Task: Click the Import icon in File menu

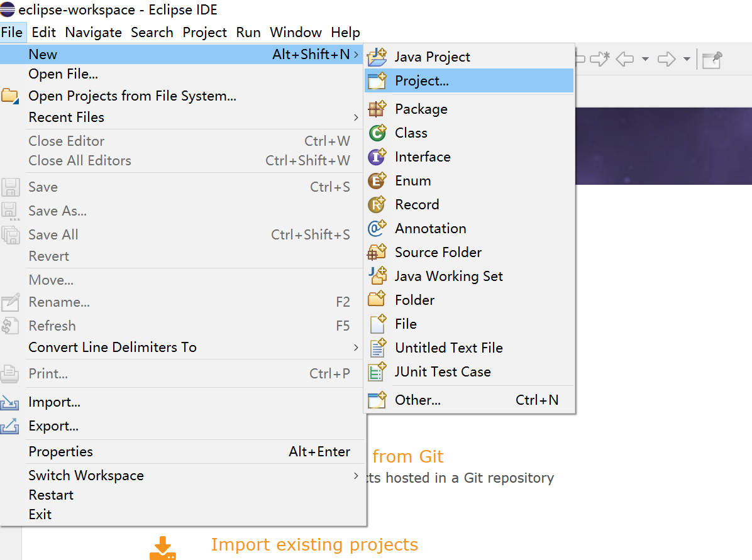Action: point(9,402)
